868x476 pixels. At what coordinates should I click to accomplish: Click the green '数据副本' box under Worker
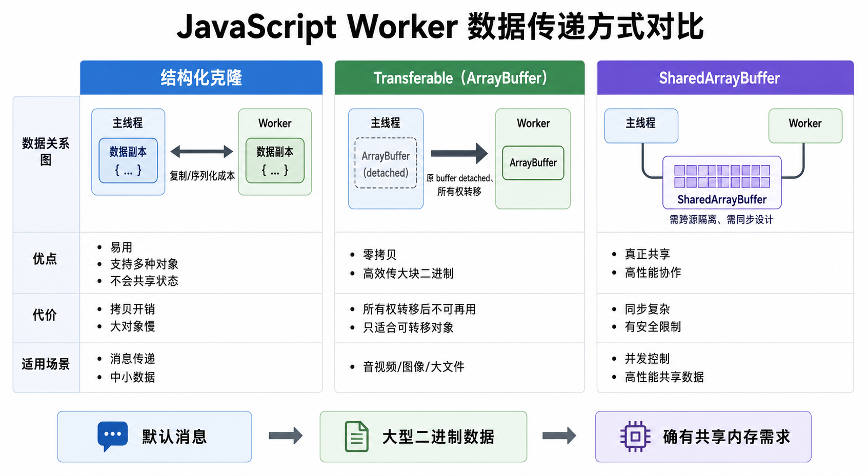tap(275, 160)
